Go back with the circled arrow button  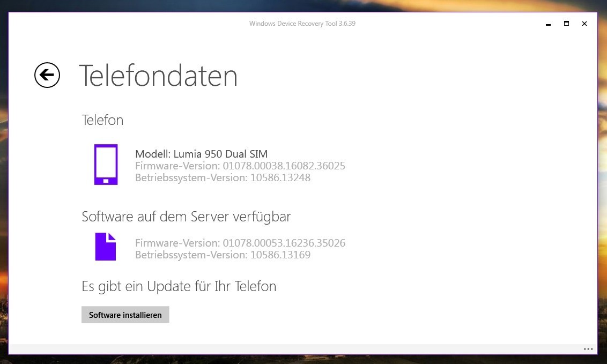(x=47, y=75)
